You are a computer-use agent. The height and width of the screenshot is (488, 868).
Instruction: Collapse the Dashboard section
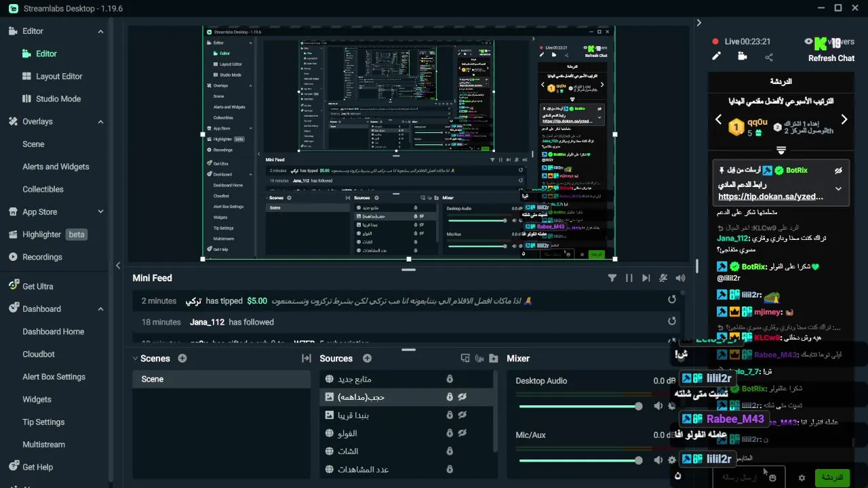[100, 308]
